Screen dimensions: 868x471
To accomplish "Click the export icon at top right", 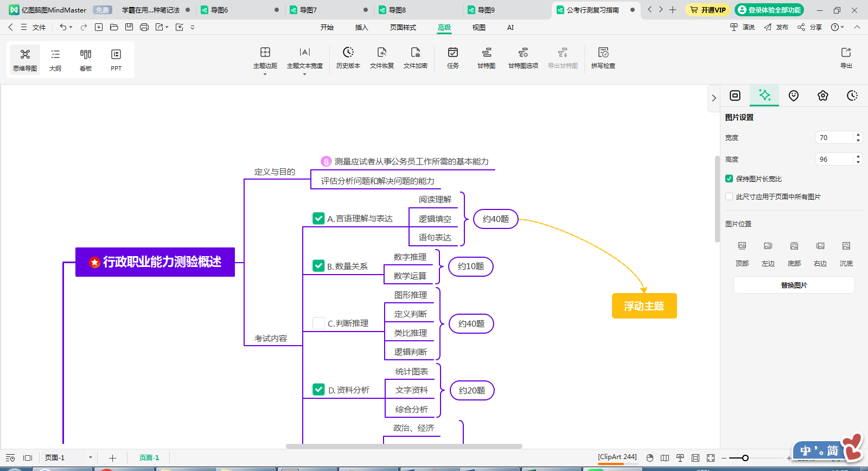I will [846, 58].
